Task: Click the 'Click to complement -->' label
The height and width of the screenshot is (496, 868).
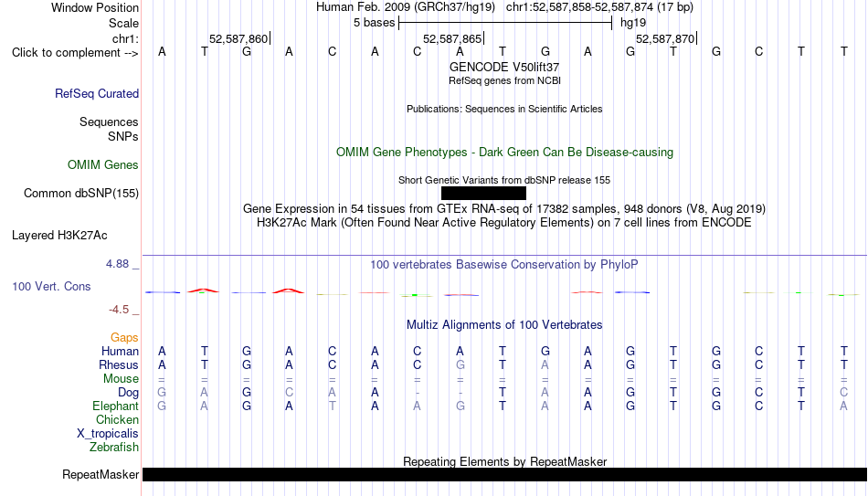Action: [x=75, y=53]
